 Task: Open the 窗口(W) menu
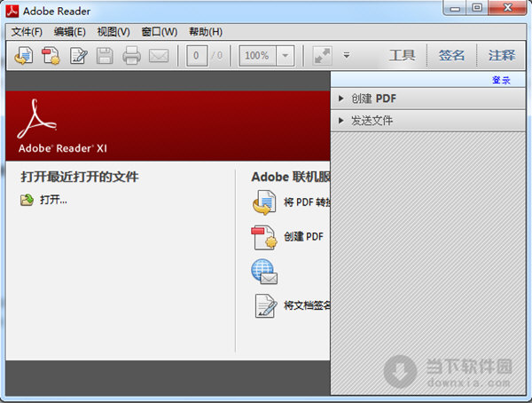[159, 32]
